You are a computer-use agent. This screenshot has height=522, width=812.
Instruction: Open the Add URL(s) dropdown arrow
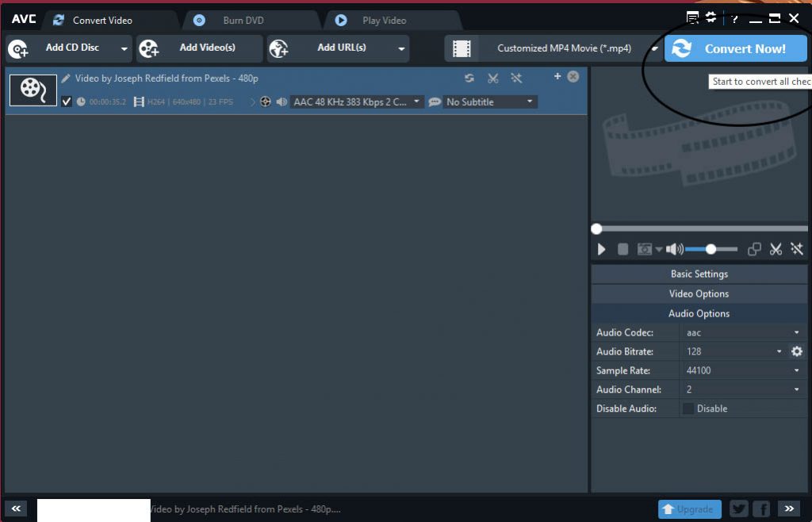[401, 48]
